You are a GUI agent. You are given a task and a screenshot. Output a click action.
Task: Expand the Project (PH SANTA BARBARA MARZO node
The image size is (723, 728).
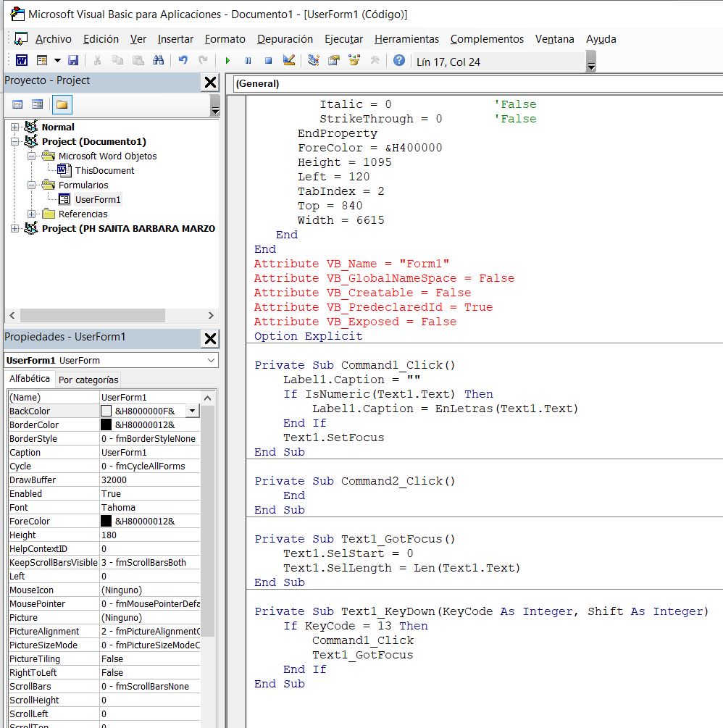coord(15,228)
